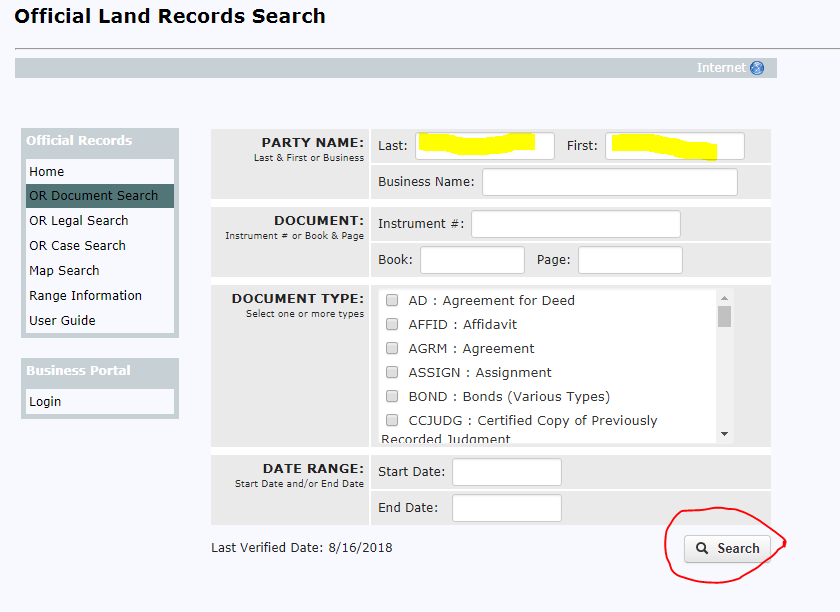Toggle the CCJUDG Certified Copy checkbox

pyautogui.click(x=392, y=420)
